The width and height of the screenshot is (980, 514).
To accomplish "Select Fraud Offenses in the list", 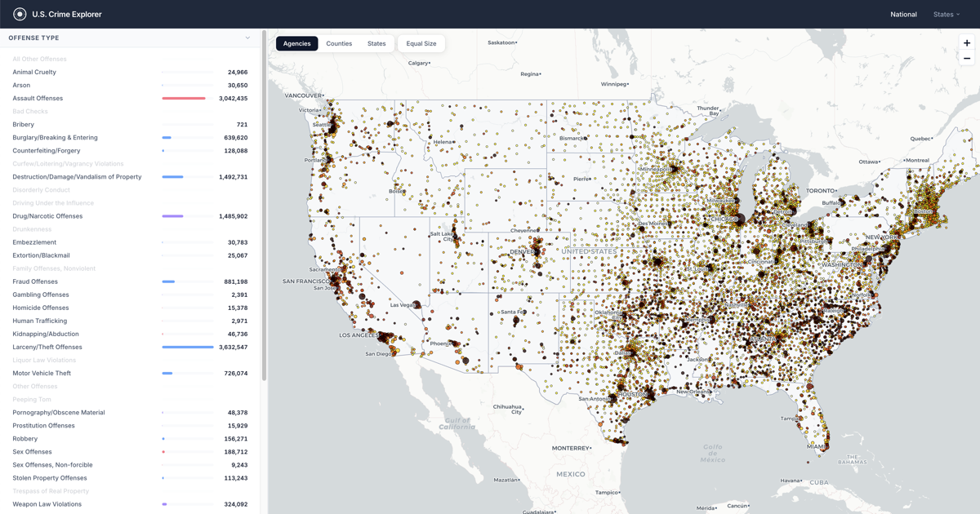I will [130, 281].
